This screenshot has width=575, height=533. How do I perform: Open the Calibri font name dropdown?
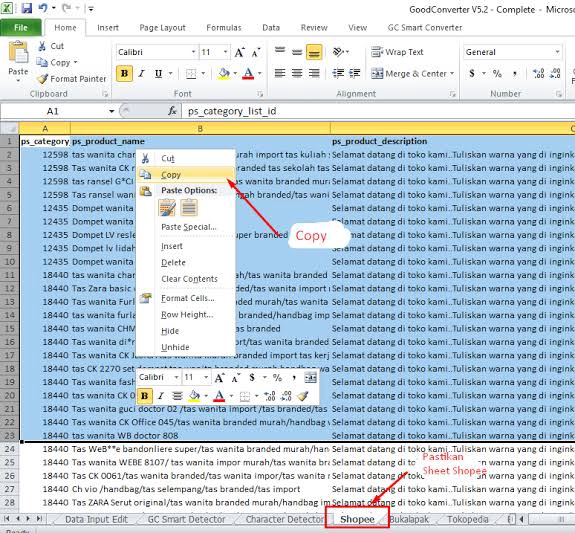click(x=194, y=52)
